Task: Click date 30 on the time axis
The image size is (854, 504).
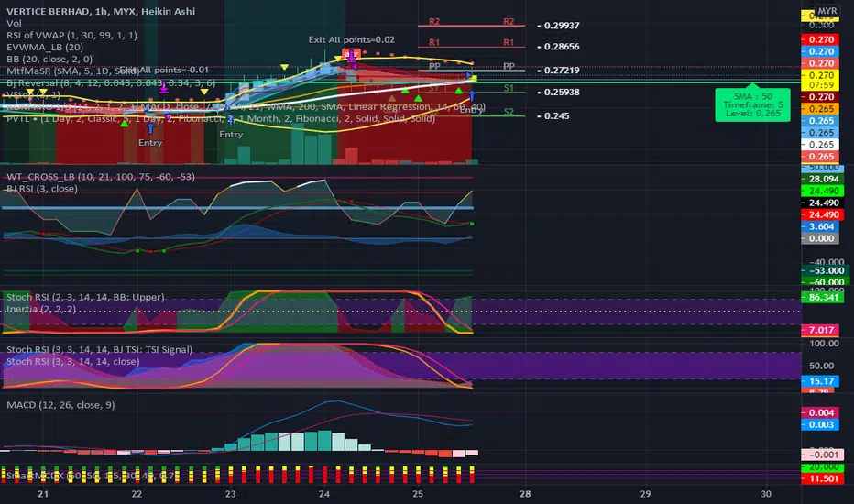Action: coord(766,494)
